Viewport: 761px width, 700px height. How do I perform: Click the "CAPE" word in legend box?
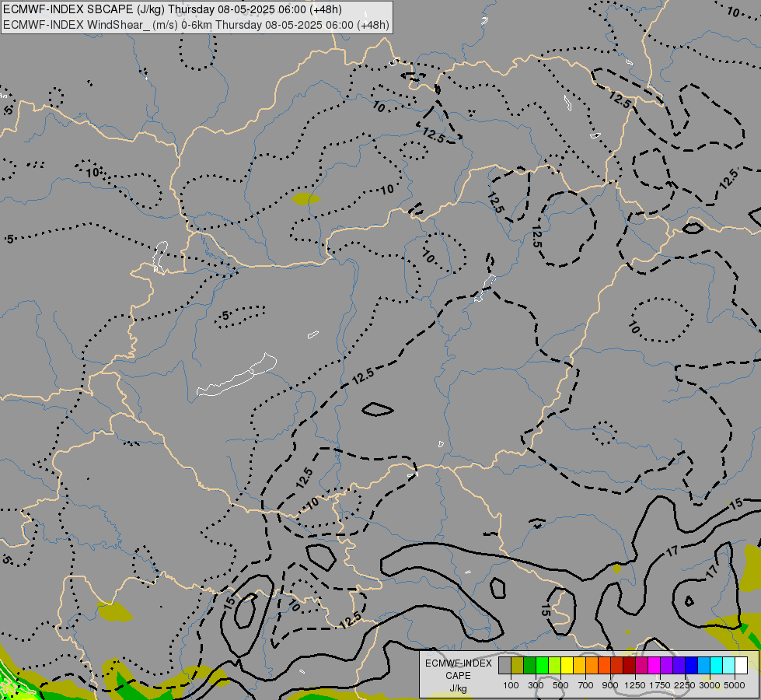(458, 676)
